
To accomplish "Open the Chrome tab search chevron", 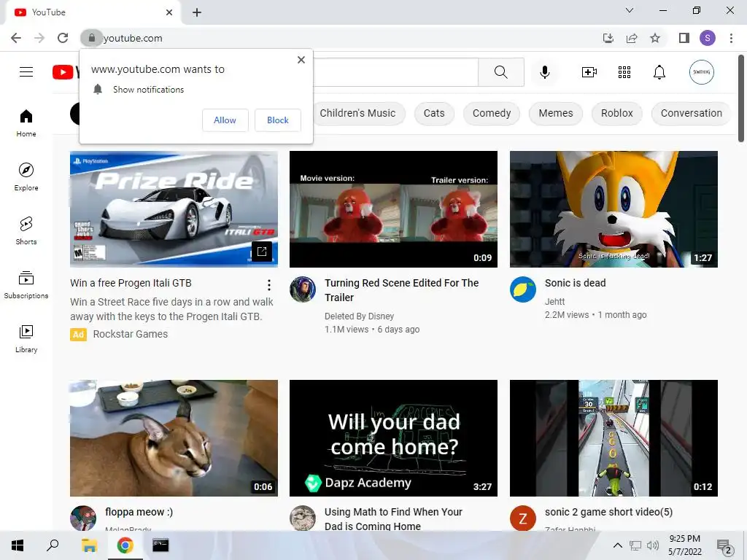I will click(630, 10).
